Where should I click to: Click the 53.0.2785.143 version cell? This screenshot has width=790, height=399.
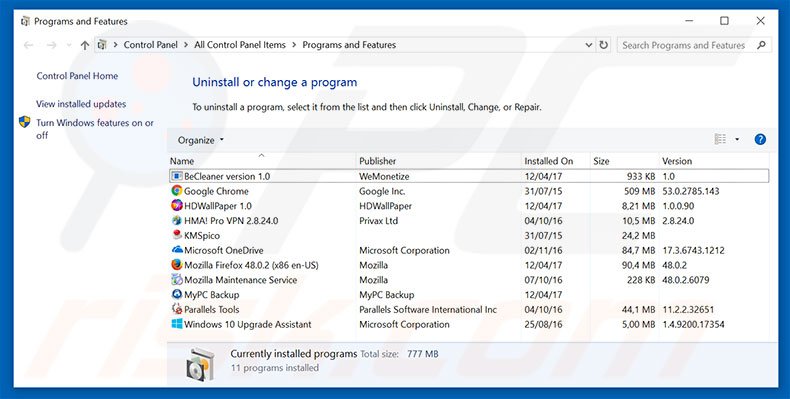tap(690, 191)
